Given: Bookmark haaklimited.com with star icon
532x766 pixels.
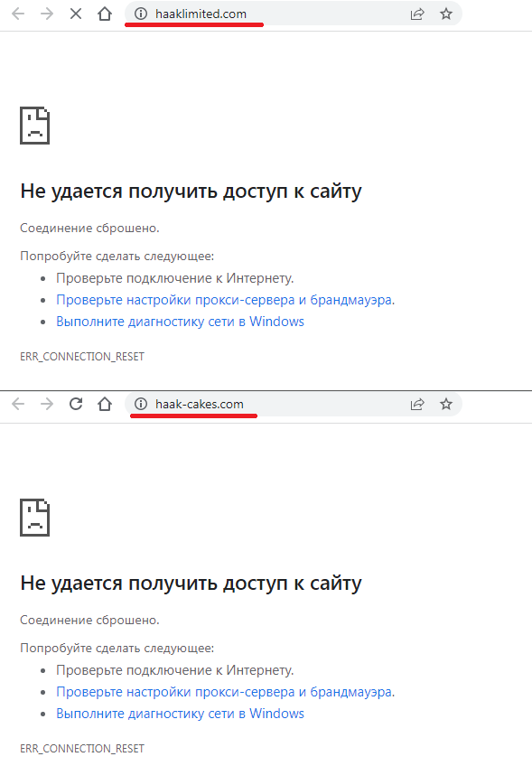Looking at the screenshot, I should pos(446,14).
